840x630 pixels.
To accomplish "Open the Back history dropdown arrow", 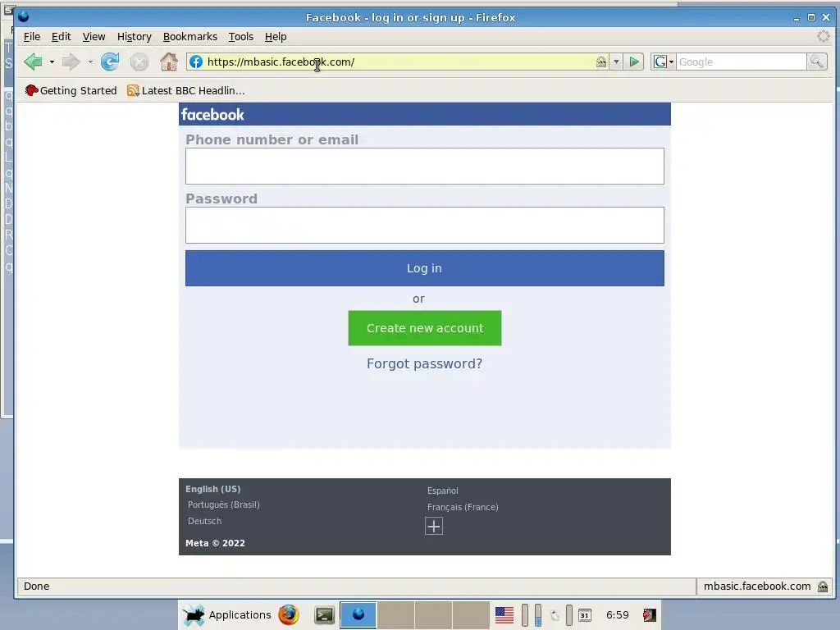I will (52, 62).
